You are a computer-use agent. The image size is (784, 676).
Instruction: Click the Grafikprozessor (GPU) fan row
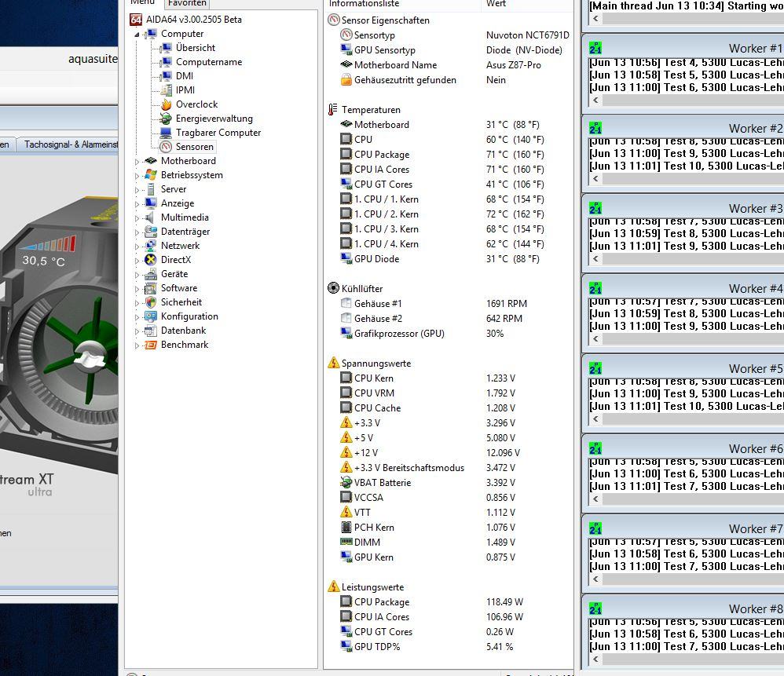[449, 333]
